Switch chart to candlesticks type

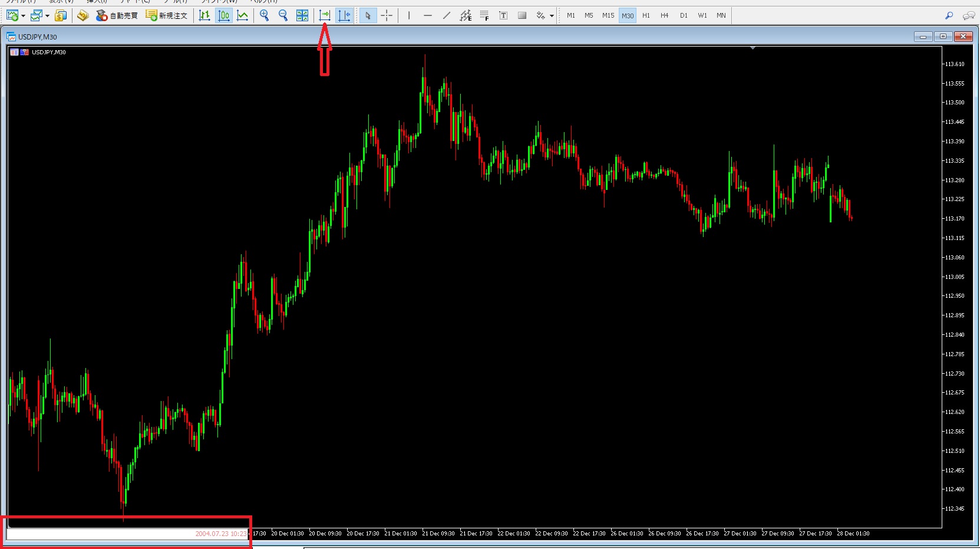click(x=224, y=15)
